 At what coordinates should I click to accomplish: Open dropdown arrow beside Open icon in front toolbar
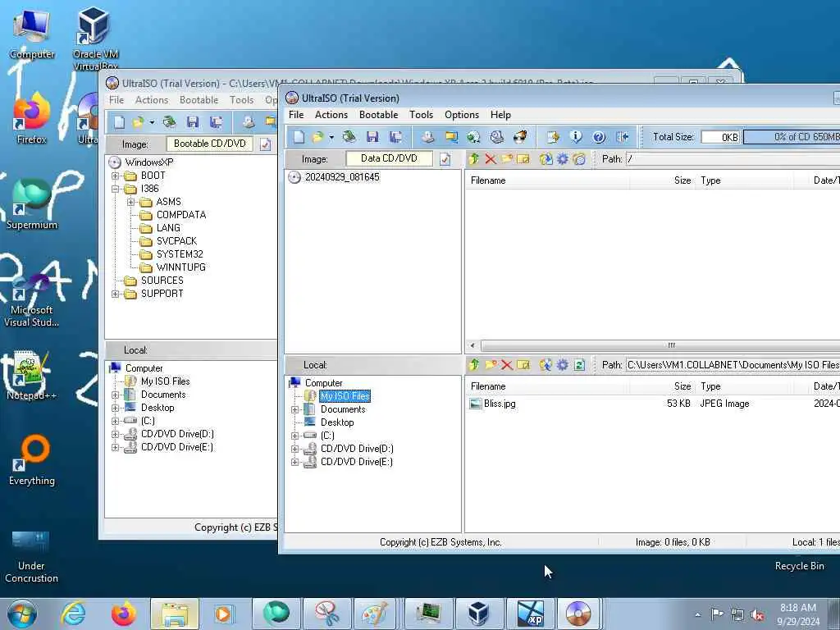331,138
